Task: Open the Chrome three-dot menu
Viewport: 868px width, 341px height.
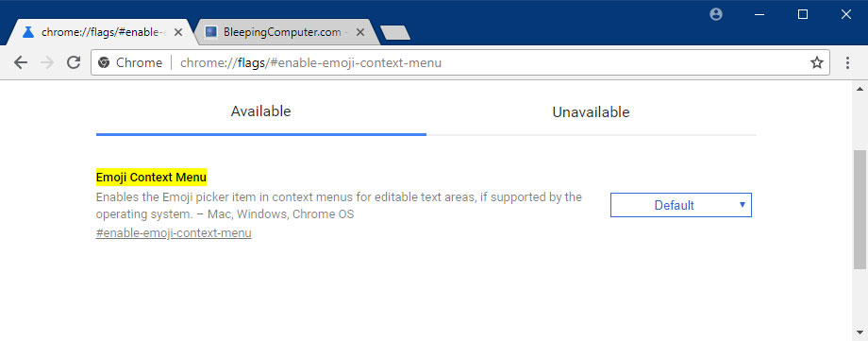Action: 847,62
